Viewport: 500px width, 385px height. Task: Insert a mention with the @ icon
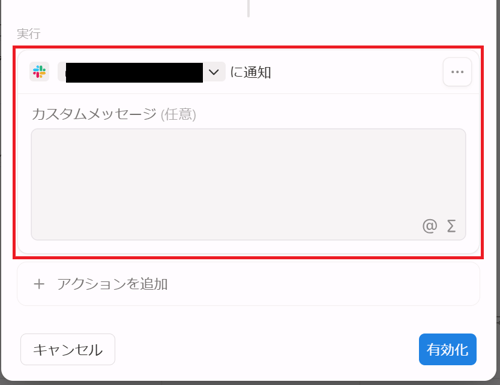pos(430,226)
